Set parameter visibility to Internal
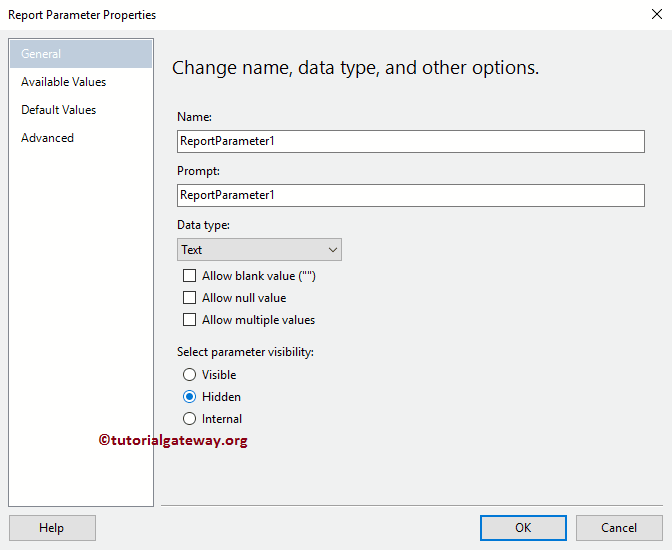Image resolution: width=672 pixels, height=550 pixels. pos(190,419)
